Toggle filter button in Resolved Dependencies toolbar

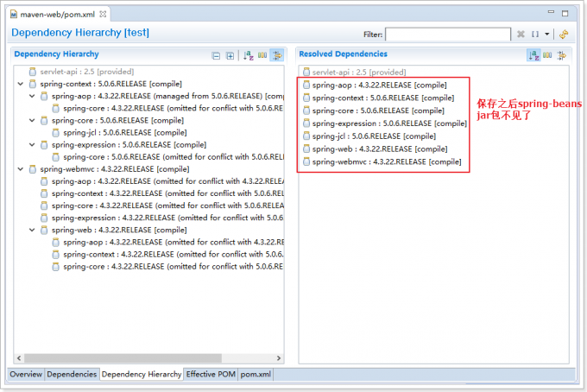tap(561, 55)
